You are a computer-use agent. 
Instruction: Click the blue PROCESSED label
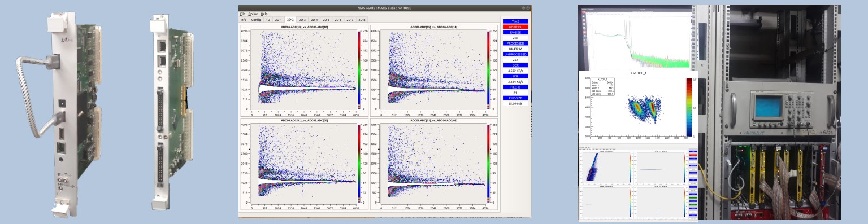[515, 43]
